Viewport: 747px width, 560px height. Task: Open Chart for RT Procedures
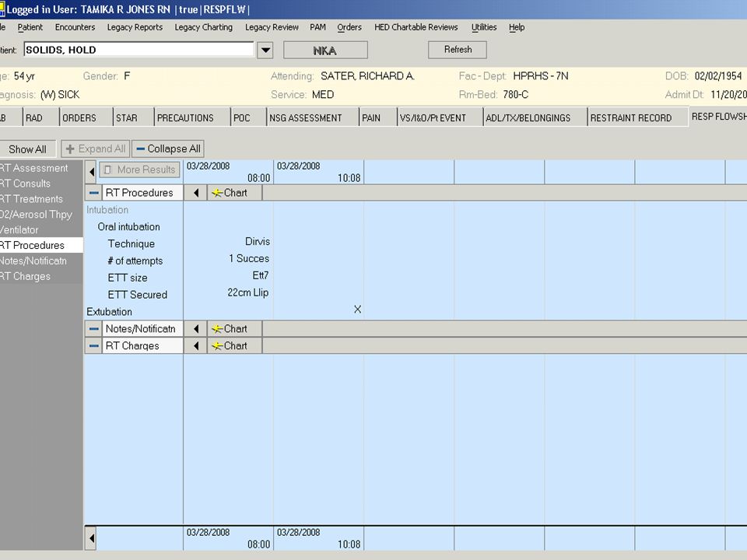point(235,193)
